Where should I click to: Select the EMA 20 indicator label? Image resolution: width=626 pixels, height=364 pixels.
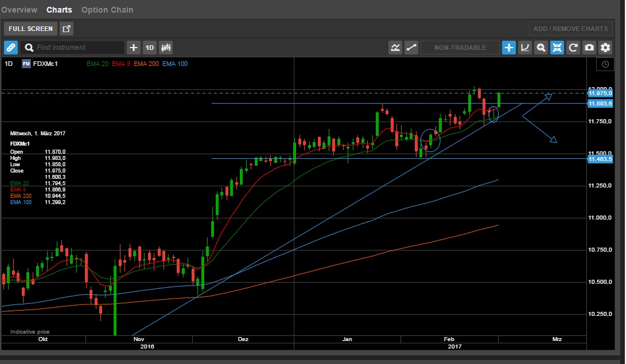coord(98,64)
